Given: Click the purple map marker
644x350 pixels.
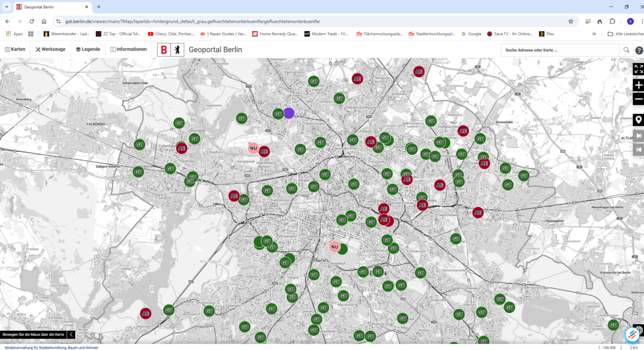Looking at the screenshot, I should click(289, 113).
